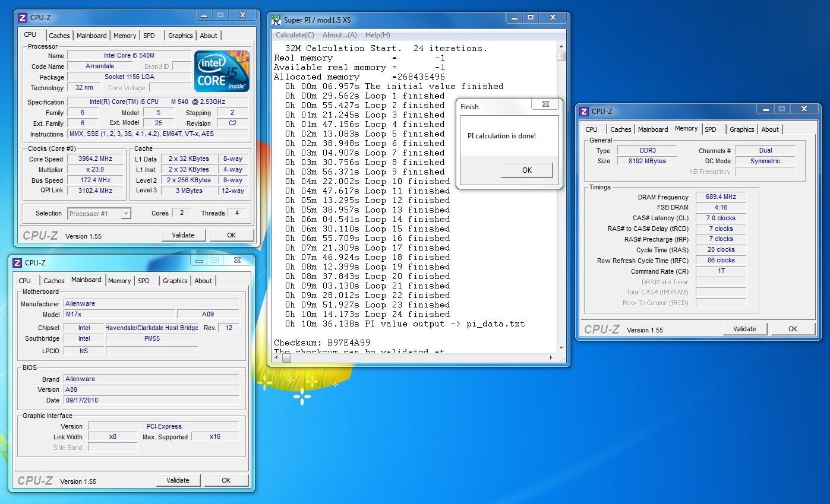
Task: Click the Checksum: B97E4A99 line in Super PI
Action: [x=322, y=343]
